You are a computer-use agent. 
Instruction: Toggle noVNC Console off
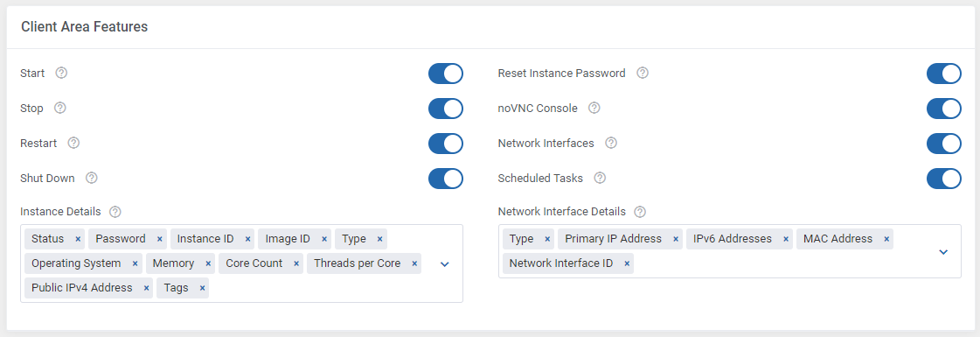944,109
